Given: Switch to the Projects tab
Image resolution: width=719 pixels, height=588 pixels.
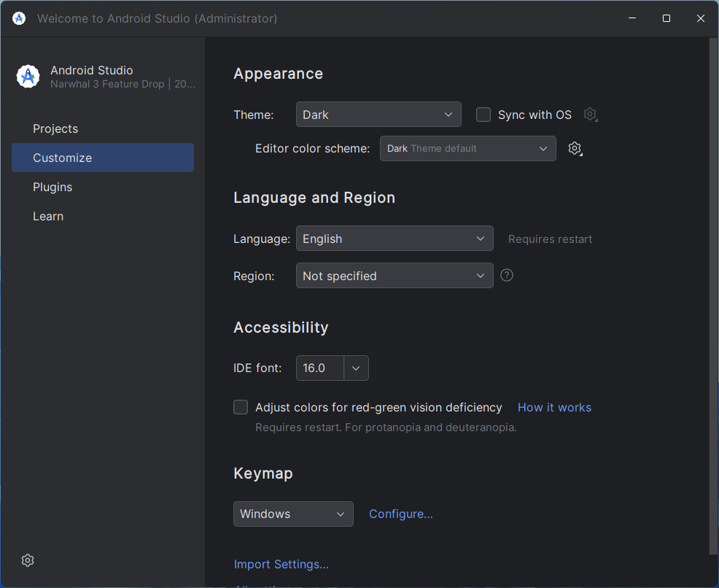Looking at the screenshot, I should click(55, 128).
